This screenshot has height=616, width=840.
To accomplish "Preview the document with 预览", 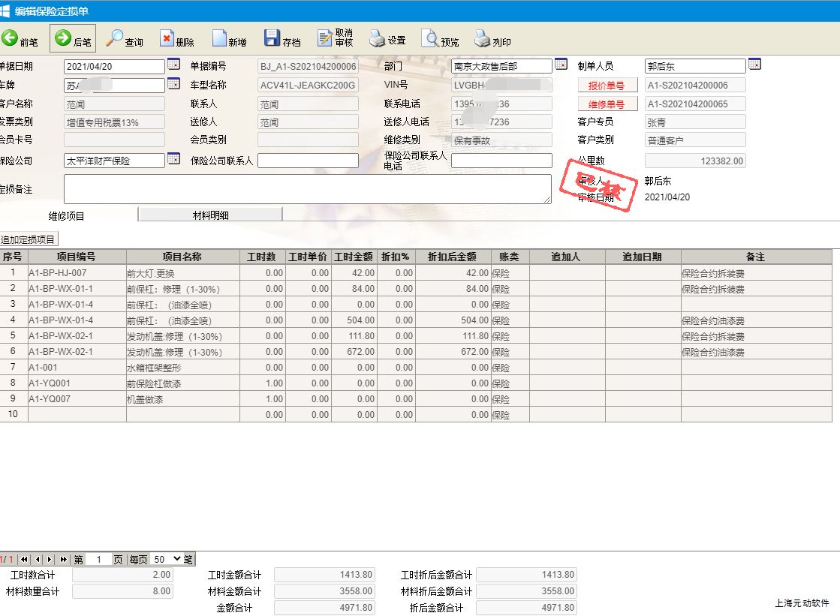I will click(x=441, y=40).
